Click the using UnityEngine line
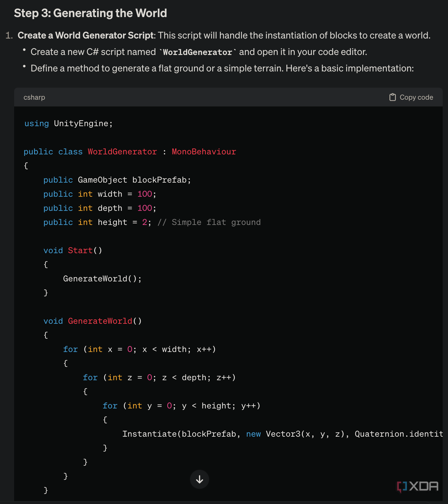448x504 pixels. click(x=68, y=124)
